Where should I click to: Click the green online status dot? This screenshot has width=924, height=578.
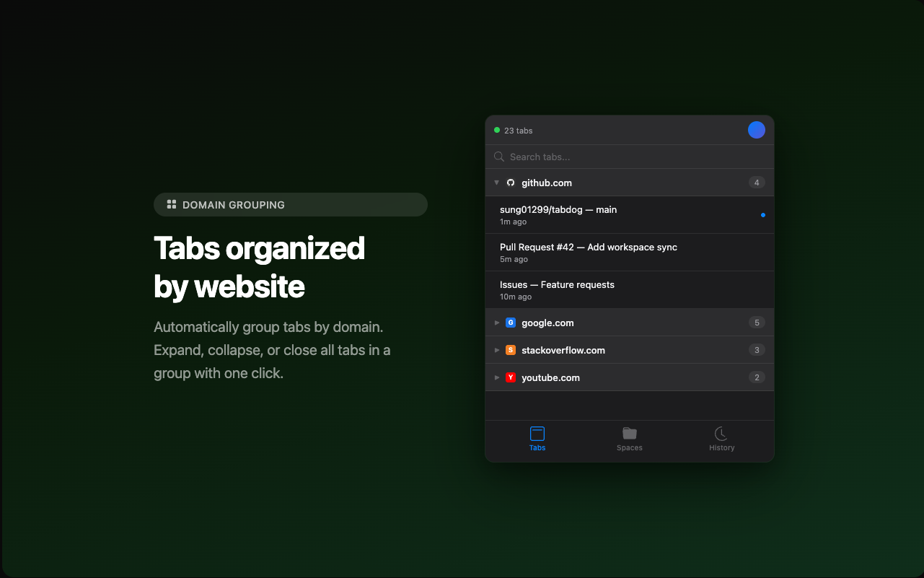(x=496, y=130)
